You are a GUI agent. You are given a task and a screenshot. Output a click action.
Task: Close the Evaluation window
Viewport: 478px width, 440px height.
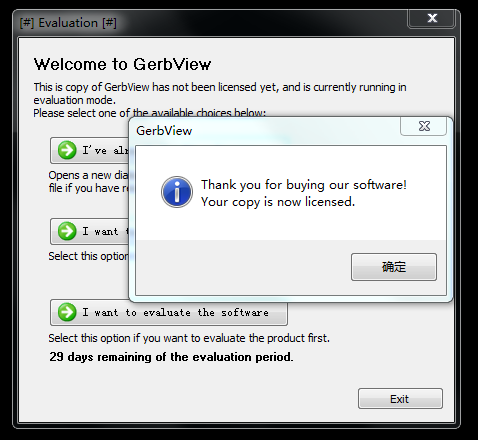pyautogui.click(x=432, y=18)
